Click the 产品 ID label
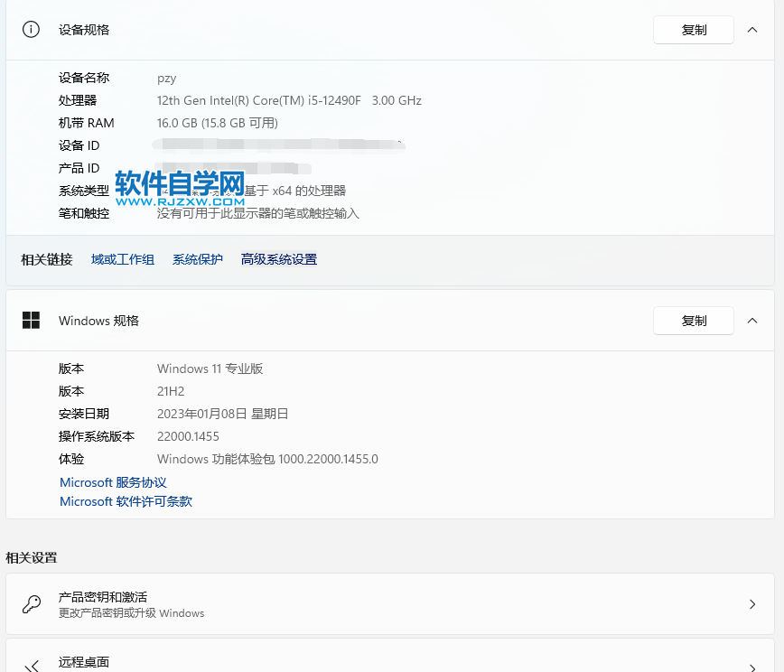The image size is (784, 672). (79, 168)
